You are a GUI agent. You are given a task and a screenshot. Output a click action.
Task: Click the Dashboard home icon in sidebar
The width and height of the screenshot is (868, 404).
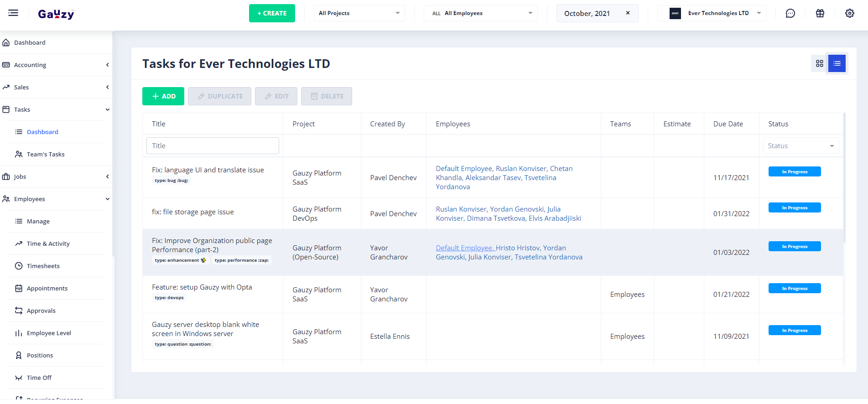(x=6, y=42)
